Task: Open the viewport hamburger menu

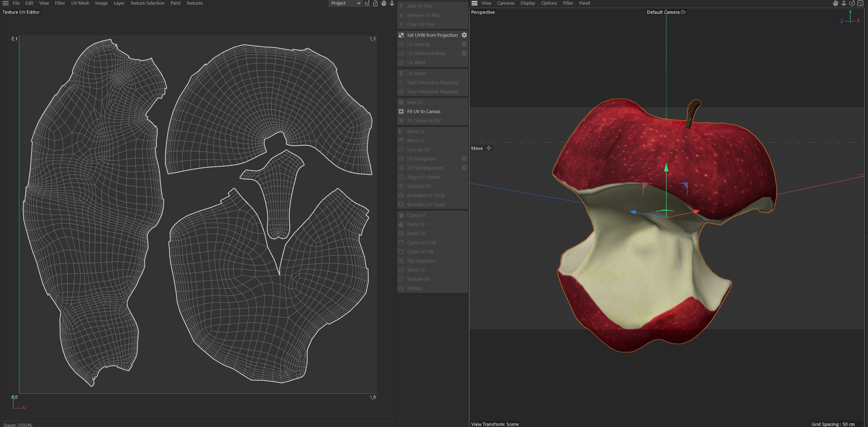Action: tap(474, 3)
